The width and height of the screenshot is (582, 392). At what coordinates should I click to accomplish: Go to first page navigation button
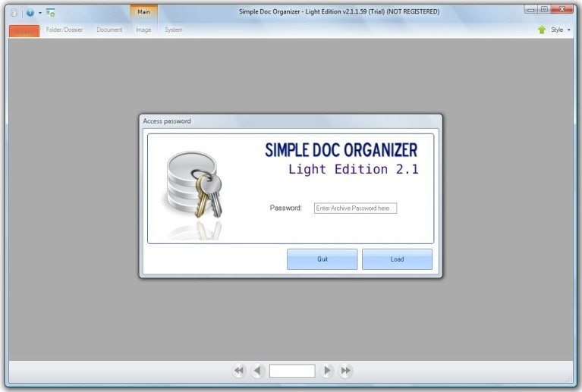click(239, 370)
